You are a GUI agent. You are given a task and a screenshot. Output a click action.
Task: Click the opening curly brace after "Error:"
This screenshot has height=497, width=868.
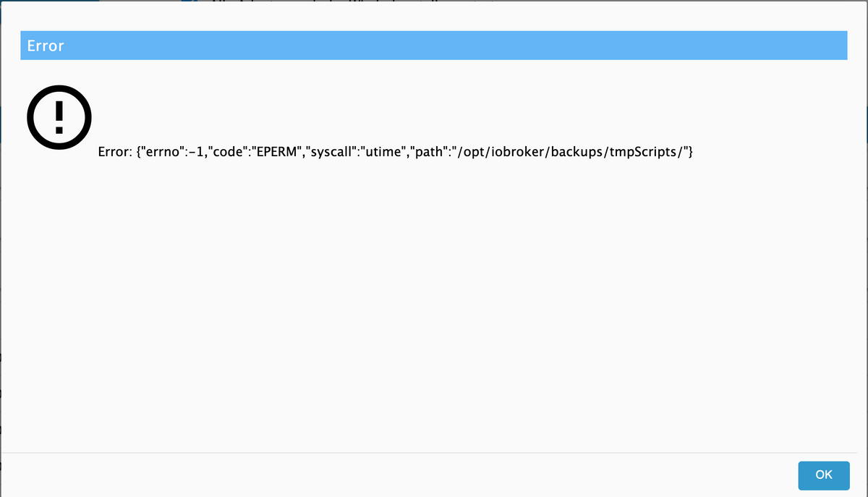pyautogui.click(x=139, y=153)
